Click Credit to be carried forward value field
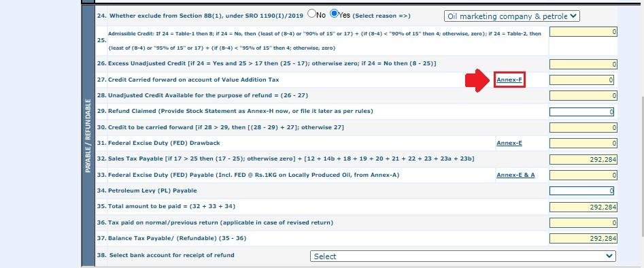Viewport: 644px width, 268px height. pyautogui.click(x=583, y=128)
